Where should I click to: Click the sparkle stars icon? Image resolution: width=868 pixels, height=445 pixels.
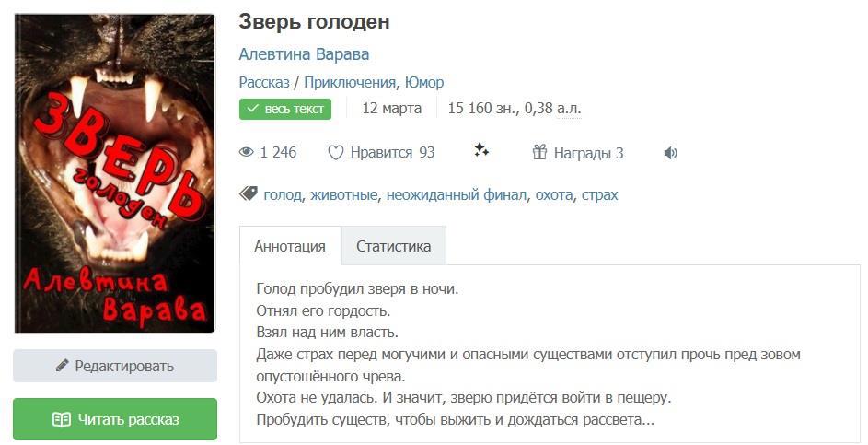[x=481, y=151]
